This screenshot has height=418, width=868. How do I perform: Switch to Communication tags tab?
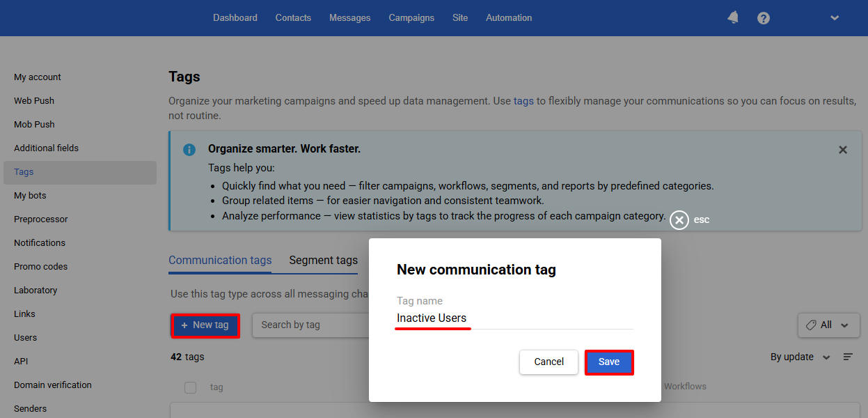tap(220, 260)
